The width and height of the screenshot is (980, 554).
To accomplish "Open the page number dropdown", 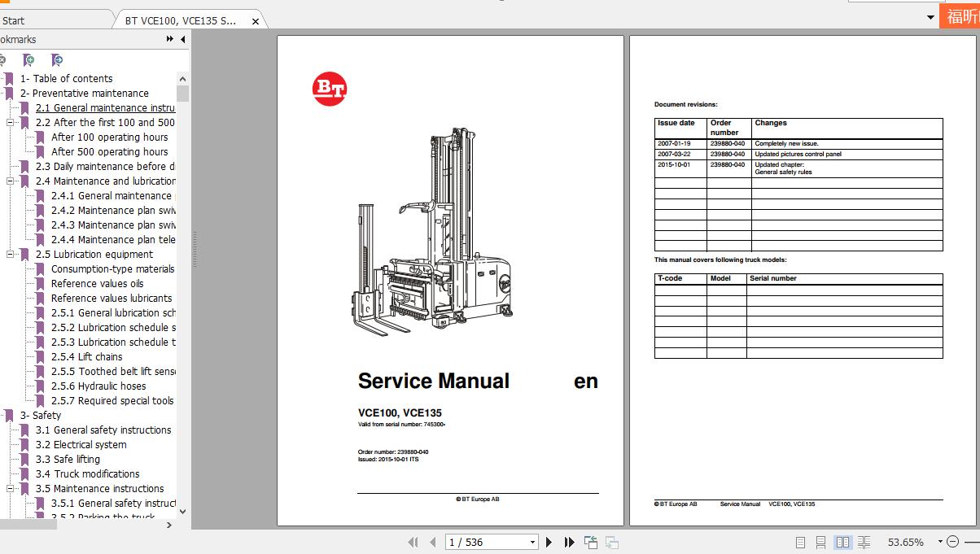I will 533,541.
